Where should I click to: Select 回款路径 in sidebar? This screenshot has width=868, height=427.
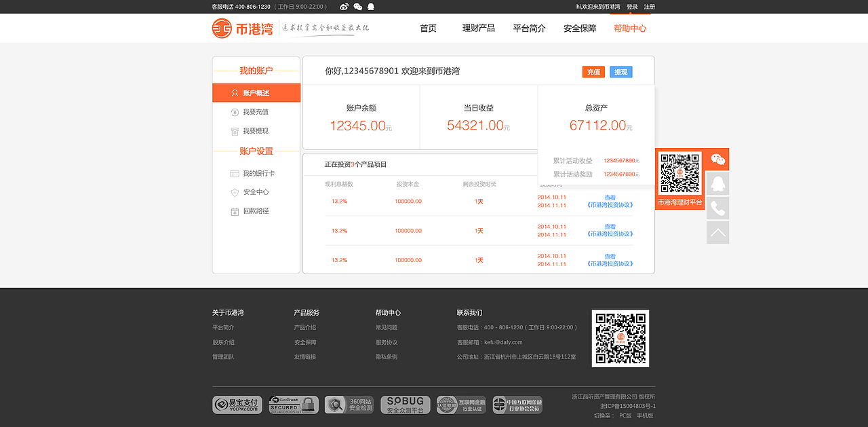coord(256,211)
